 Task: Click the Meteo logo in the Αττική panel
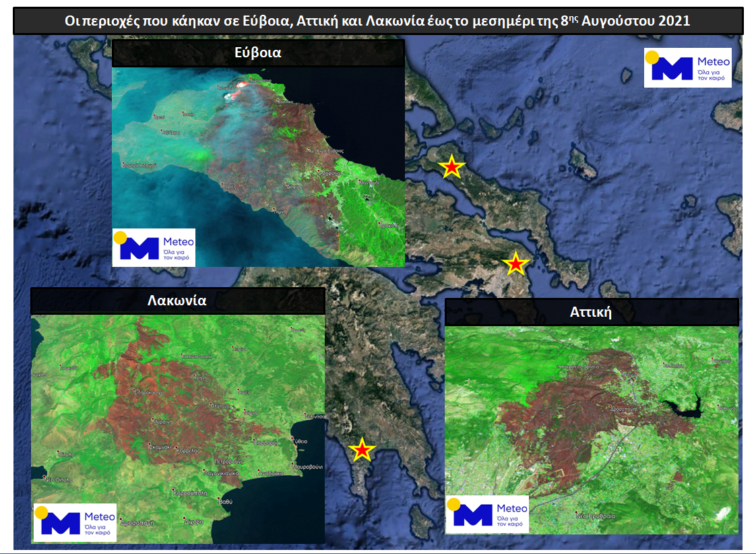(x=487, y=514)
